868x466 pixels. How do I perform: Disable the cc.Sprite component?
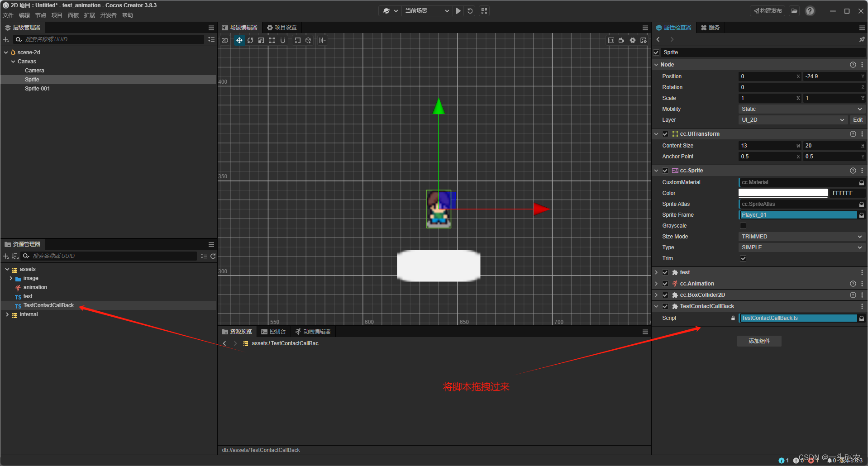coord(665,171)
